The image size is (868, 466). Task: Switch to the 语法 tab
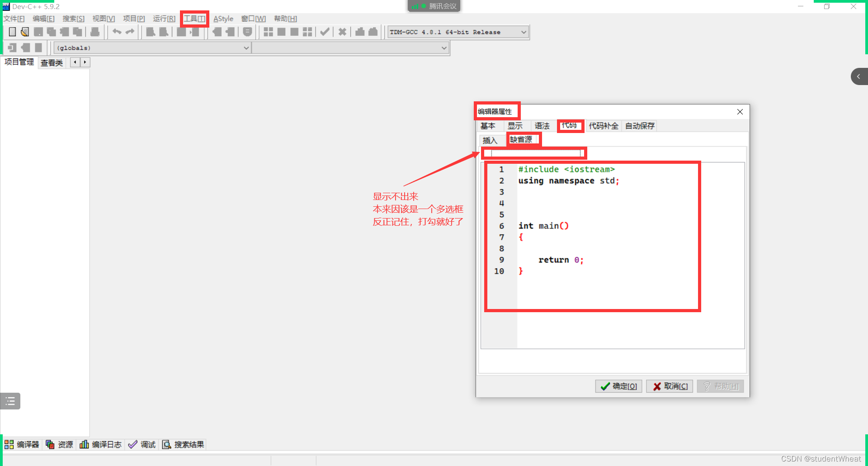542,126
